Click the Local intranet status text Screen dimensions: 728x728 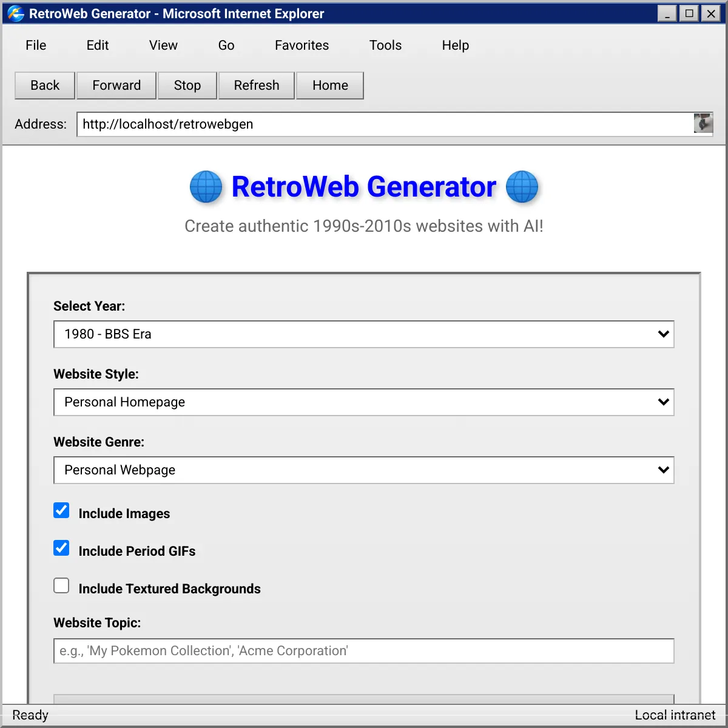pos(675,715)
